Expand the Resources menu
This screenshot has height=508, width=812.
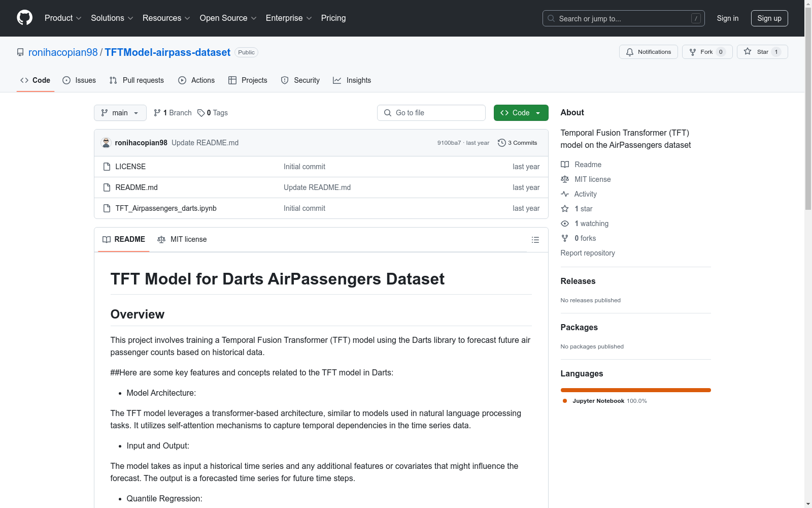(166, 18)
